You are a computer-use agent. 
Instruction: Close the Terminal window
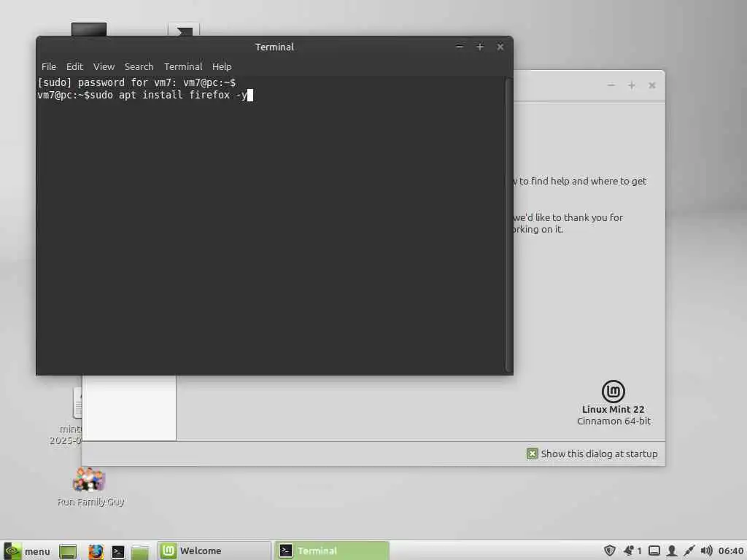tap(500, 47)
